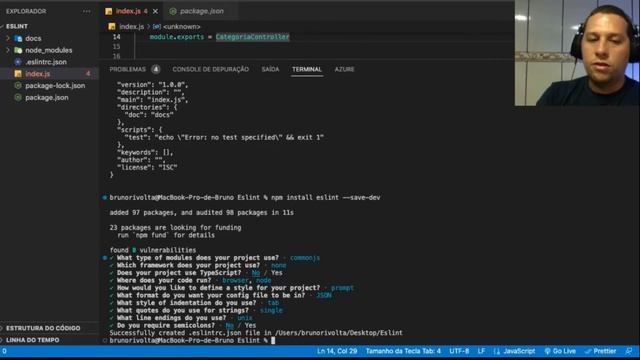
Task: Expand the LINHA DO TEMPO section
Action: tap(33, 340)
